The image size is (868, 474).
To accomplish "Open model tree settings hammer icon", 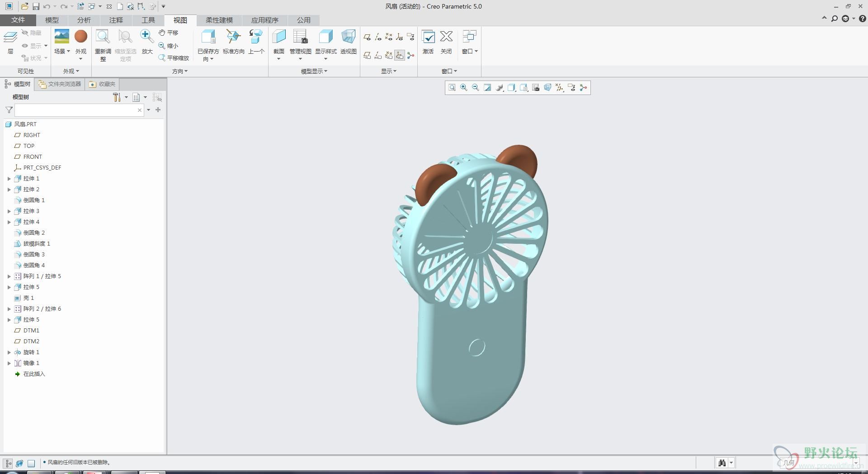I will pos(117,97).
